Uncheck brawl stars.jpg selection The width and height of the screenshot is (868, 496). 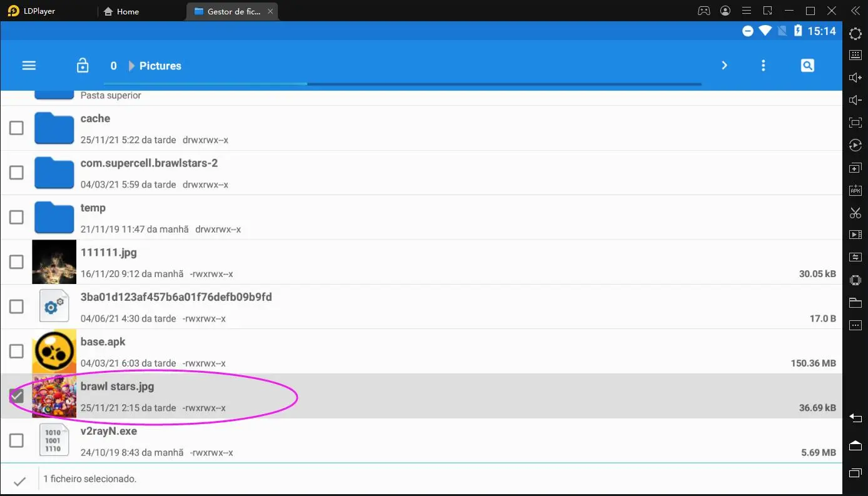(x=16, y=396)
